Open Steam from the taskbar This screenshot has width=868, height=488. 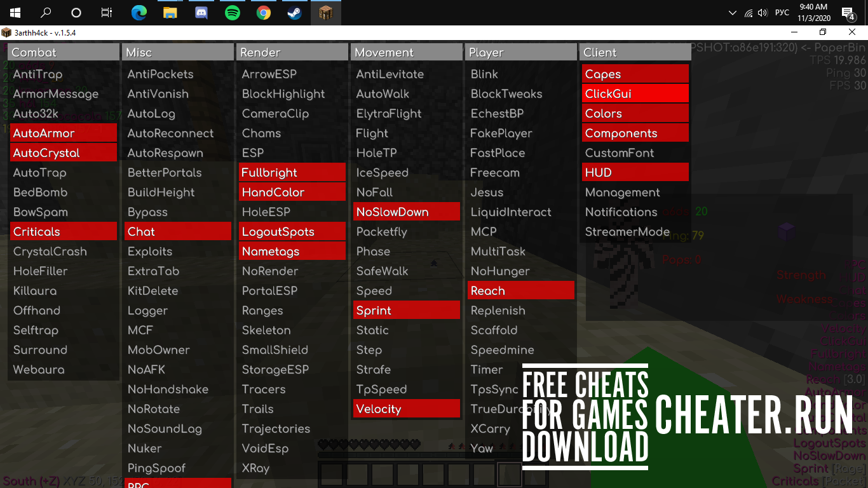pos(295,12)
